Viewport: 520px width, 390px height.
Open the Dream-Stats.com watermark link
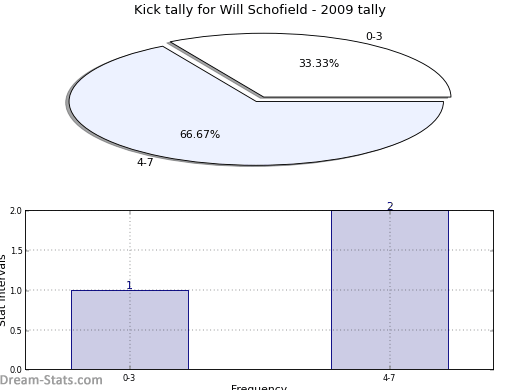click(x=51, y=380)
